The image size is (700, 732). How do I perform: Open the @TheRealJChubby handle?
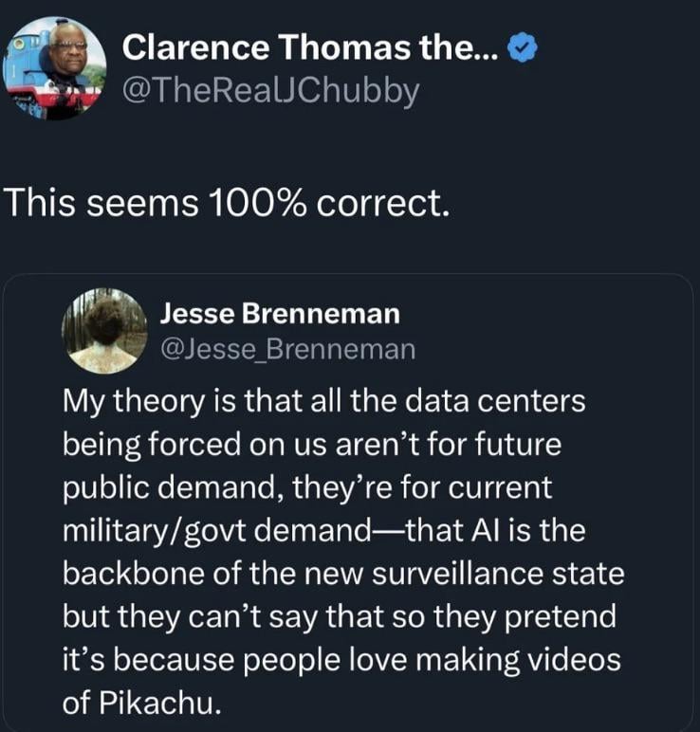271,91
